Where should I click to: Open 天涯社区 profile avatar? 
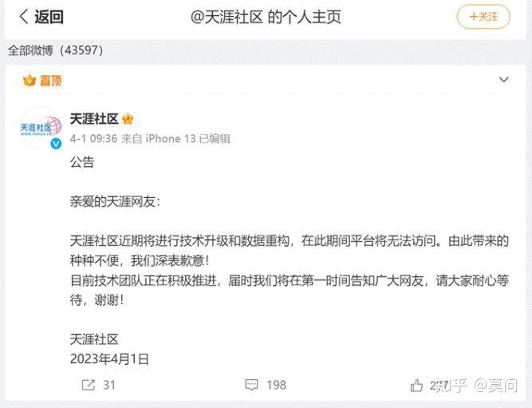click(41, 128)
